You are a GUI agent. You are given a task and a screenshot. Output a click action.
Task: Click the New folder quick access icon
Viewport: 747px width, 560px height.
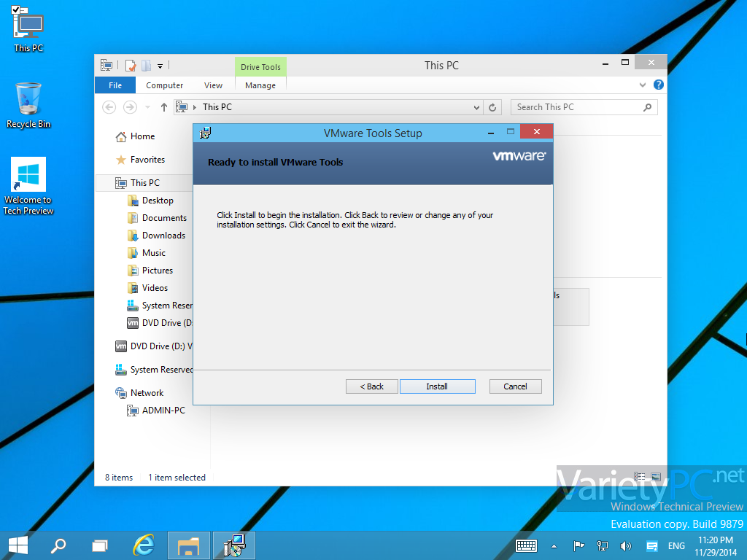point(146,65)
